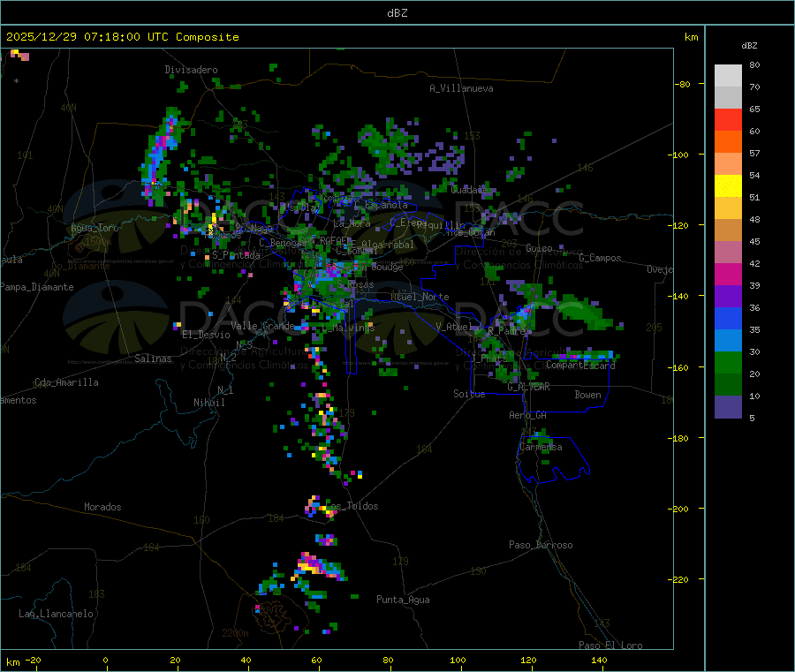Click the 60 km x-axis tick label

(316, 661)
